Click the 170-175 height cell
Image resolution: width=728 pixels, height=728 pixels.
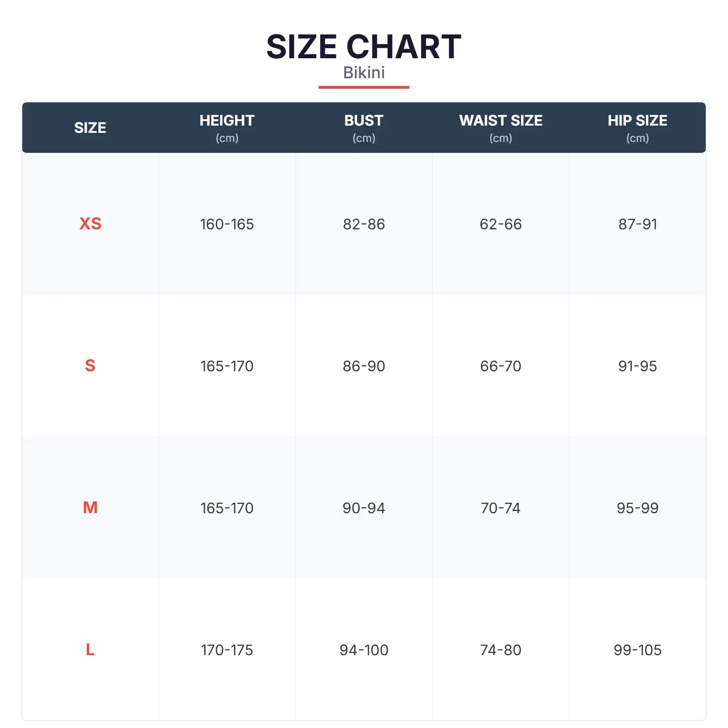point(227,650)
